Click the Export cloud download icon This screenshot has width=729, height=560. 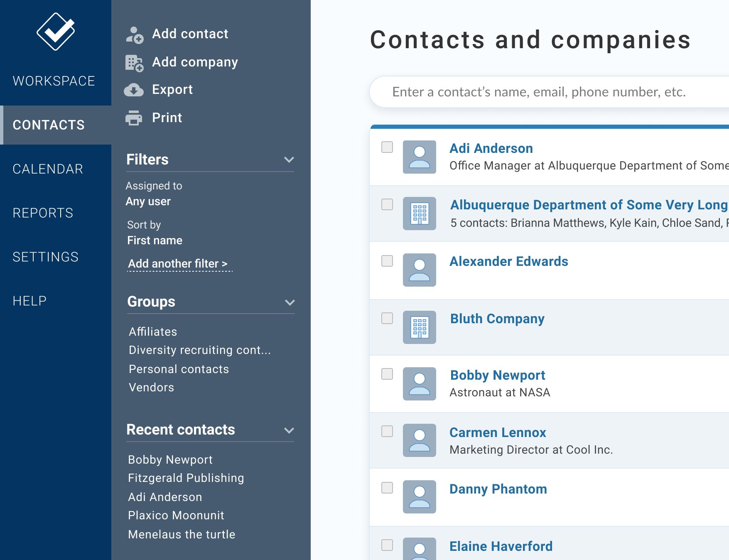[x=134, y=90]
